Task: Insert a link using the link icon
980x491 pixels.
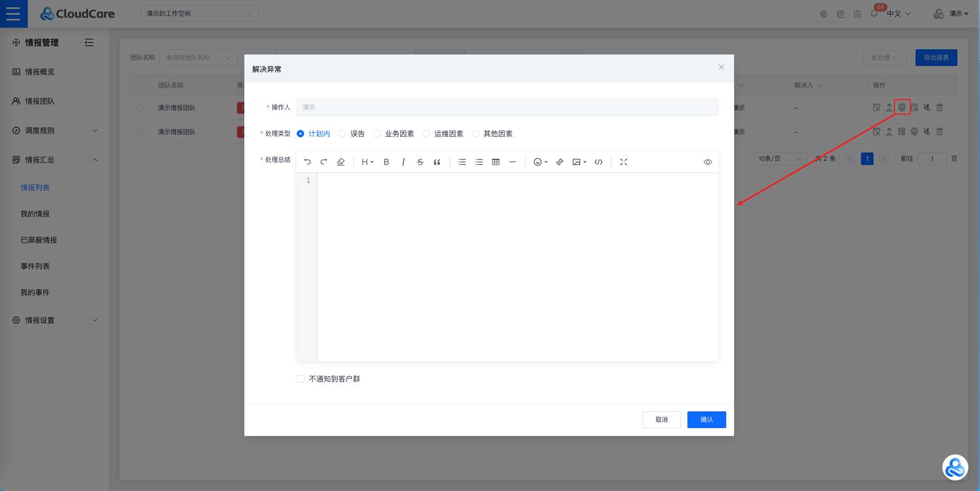Action: click(559, 162)
